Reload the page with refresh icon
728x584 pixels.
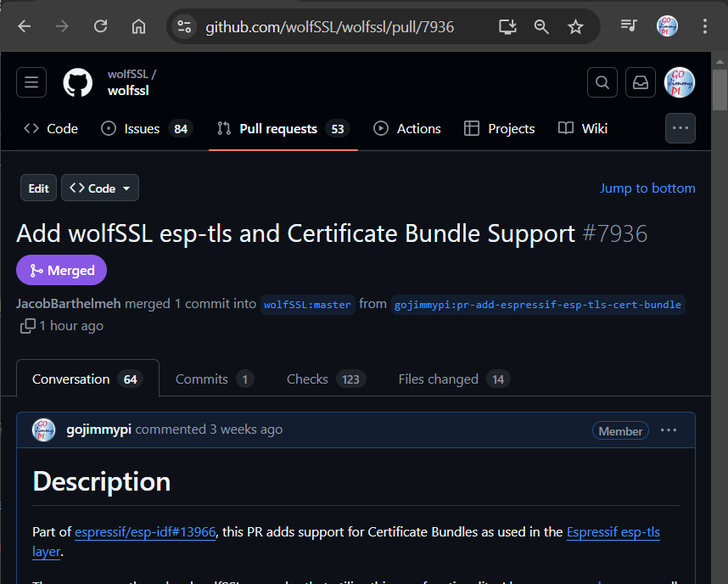pos(100,26)
